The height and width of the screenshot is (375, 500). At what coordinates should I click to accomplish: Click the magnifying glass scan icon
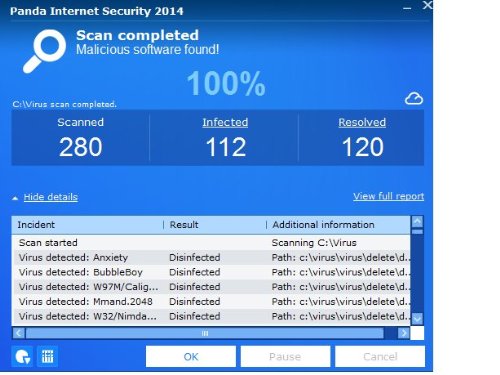[44, 51]
